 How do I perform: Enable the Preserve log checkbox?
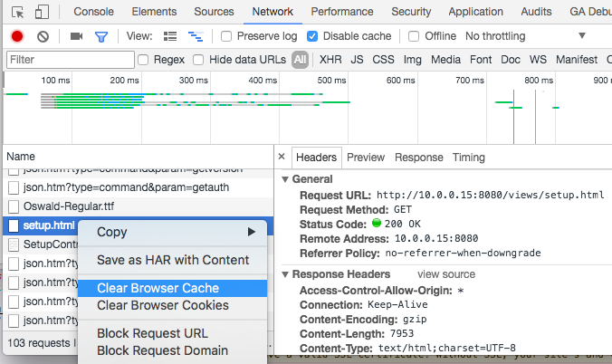pyautogui.click(x=226, y=36)
